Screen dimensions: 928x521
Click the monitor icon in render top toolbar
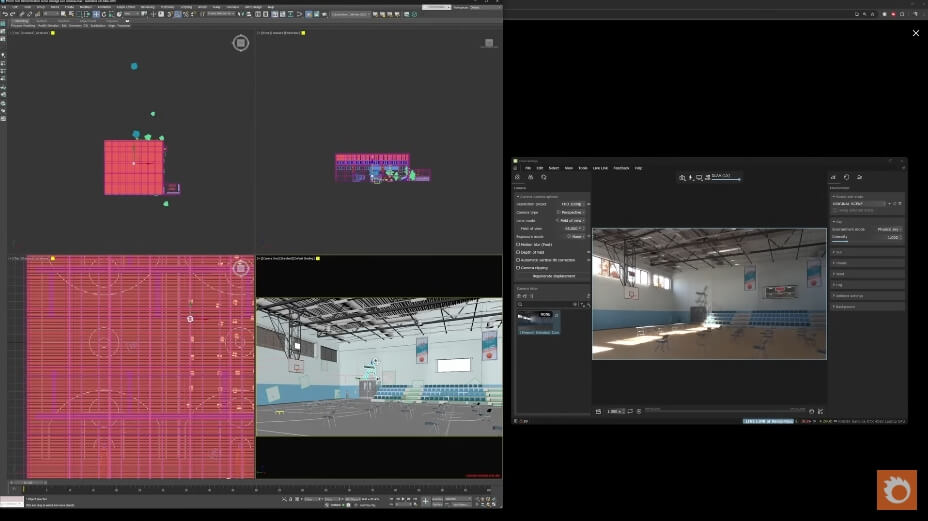coord(699,178)
